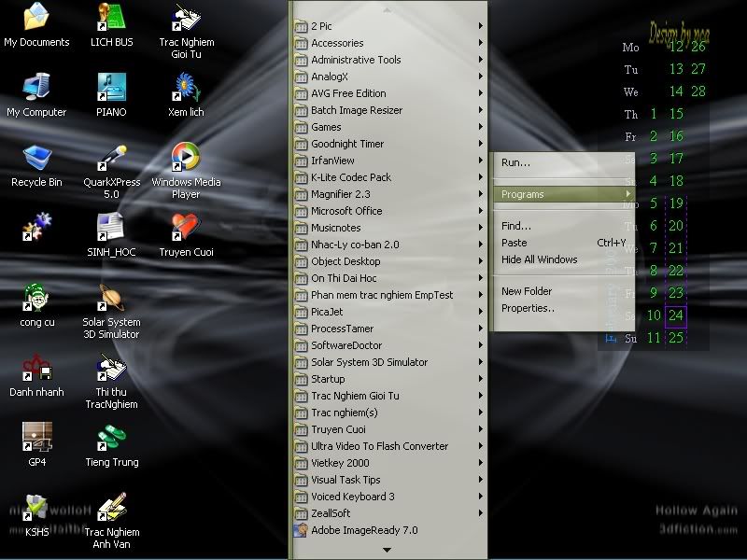Click the Truyen Cuoi heart icon
The image size is (747, 560).
186,228
